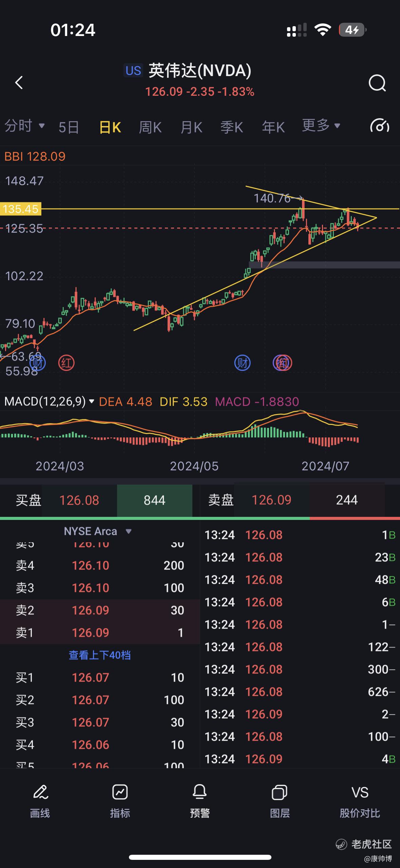Tap the BBI 128.09 indicator label

pos(35,156)
